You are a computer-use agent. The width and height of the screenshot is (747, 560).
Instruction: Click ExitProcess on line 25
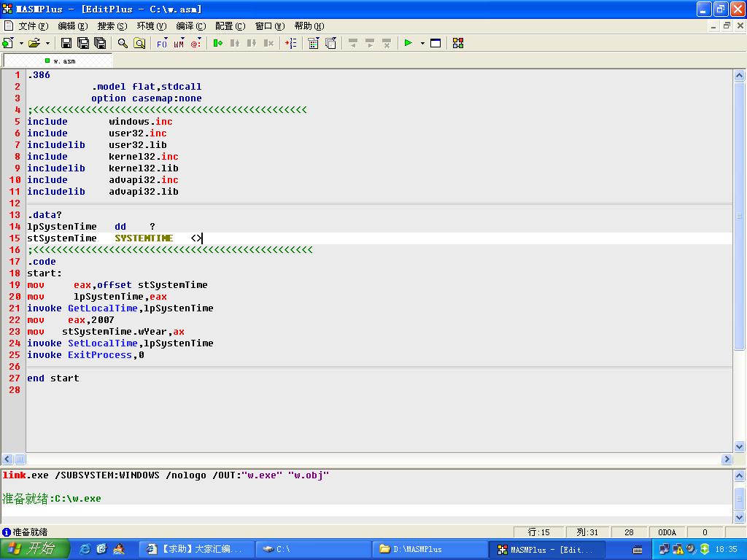[99, 355]
